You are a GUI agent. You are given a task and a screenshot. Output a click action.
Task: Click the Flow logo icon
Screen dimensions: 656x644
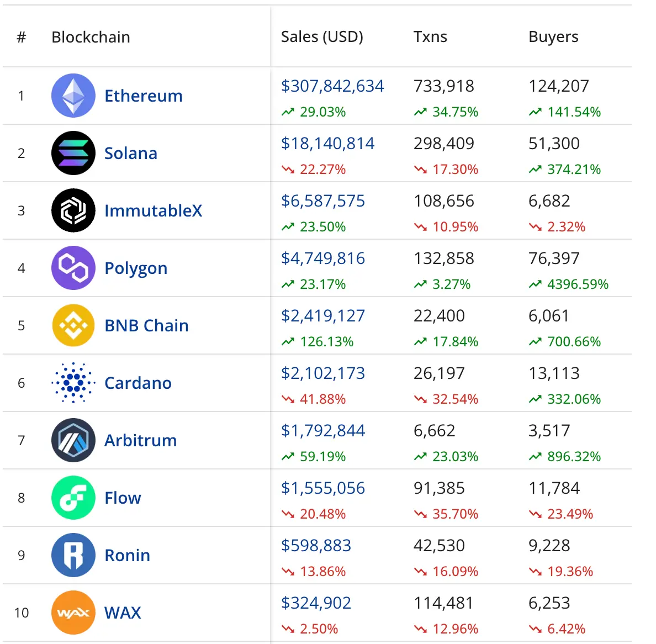[x=73, y=498]
